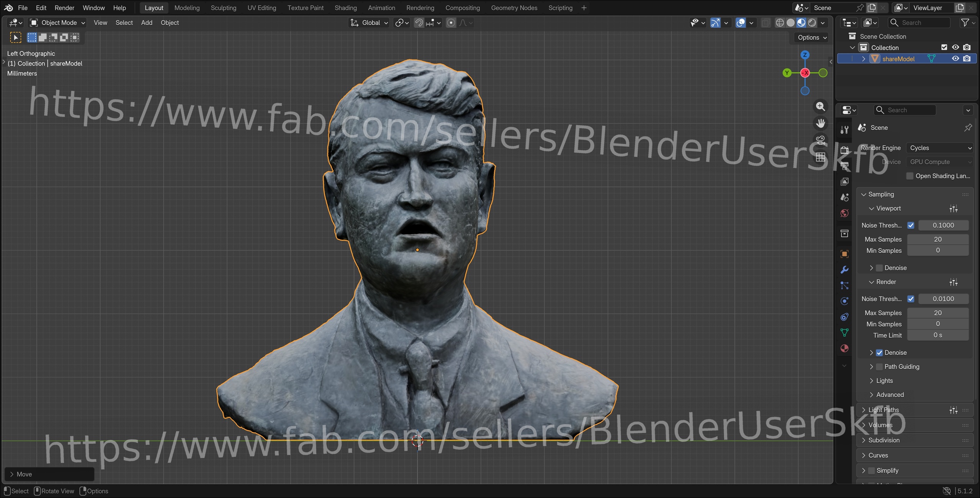
Task: Expand shareModel tree item
Action: point(864,59)
